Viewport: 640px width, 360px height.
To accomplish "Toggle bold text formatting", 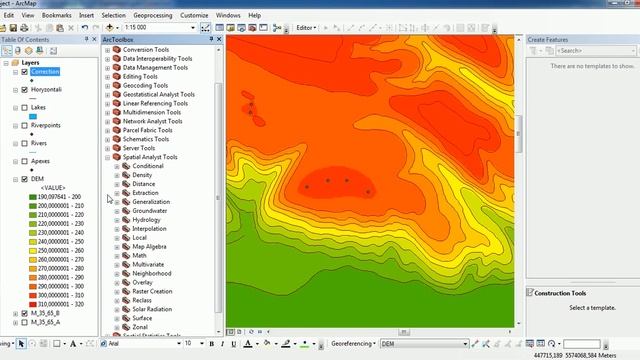I will (x=211, y=344).
